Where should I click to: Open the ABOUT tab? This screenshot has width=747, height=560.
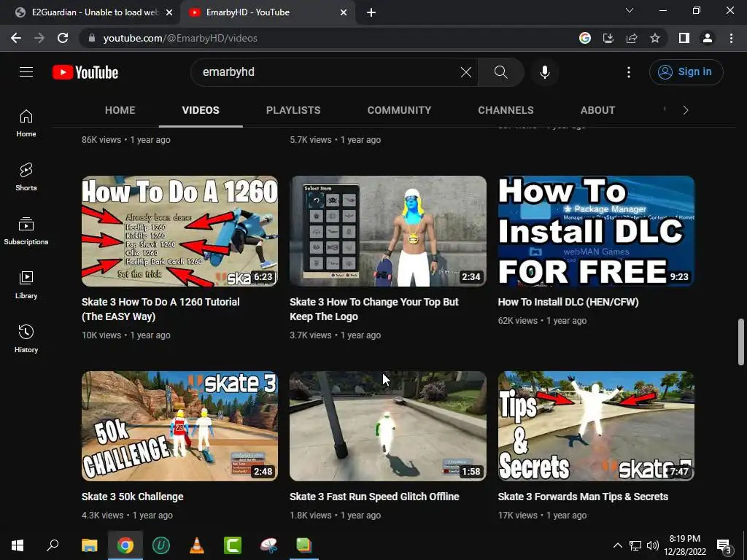[597, 110]
